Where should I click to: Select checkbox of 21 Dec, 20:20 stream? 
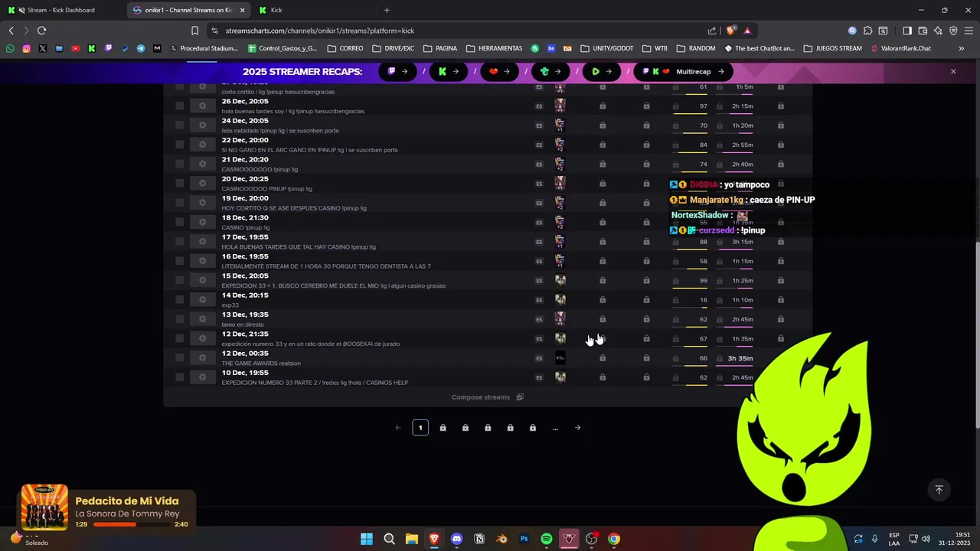[180, 164]
